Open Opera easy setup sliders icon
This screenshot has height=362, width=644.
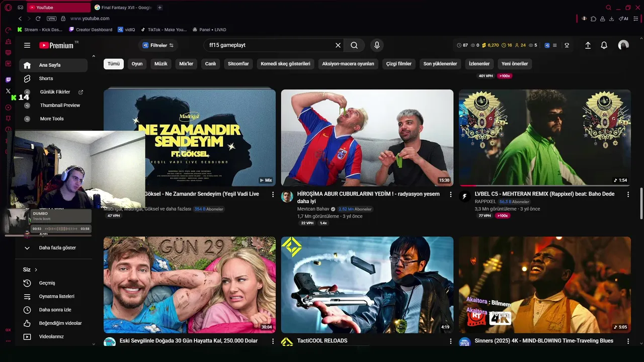(x=636, y=19)
